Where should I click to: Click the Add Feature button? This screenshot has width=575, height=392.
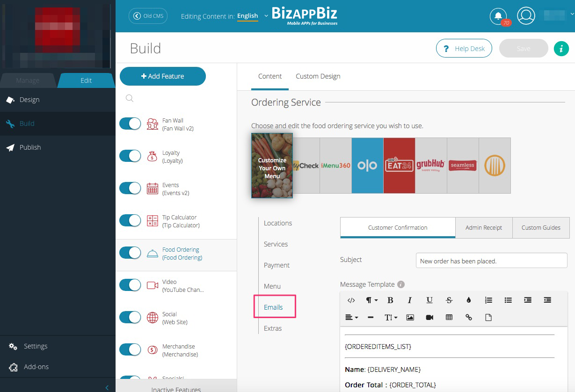pyautogui.click(x=163, y=76)
